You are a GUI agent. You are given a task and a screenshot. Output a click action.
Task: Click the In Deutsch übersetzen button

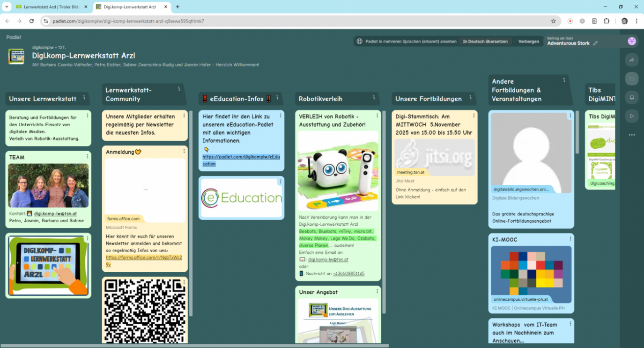coord(485,41)
